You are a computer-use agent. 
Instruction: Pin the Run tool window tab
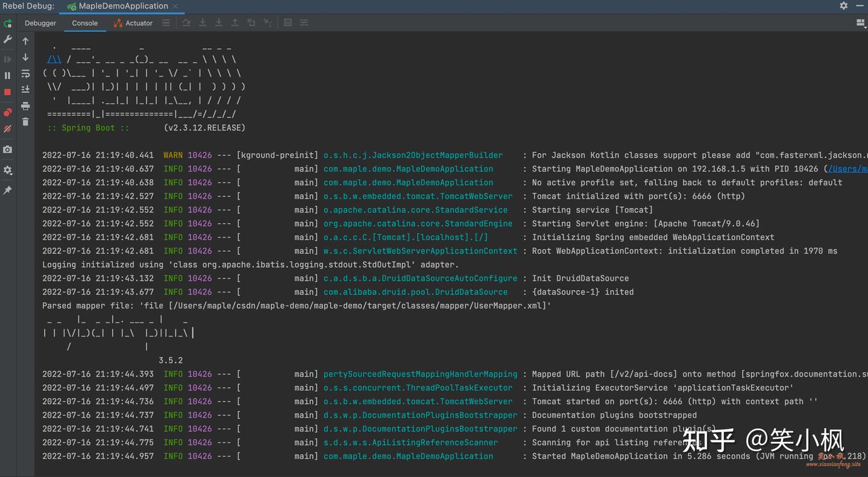8,189
